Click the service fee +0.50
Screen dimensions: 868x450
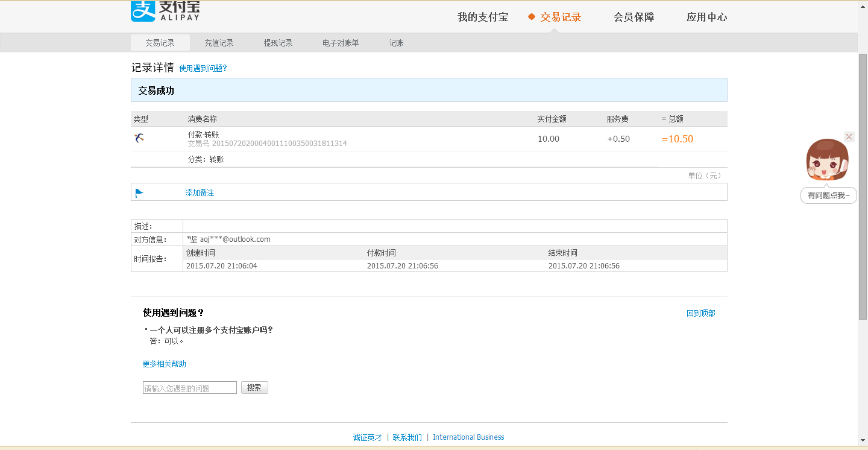[618, 139]
